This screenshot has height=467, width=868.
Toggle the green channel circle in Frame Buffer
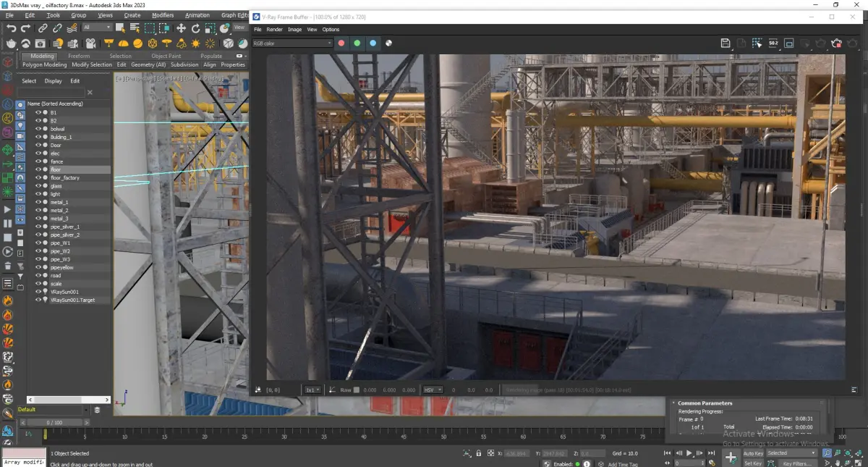point(357,43)
